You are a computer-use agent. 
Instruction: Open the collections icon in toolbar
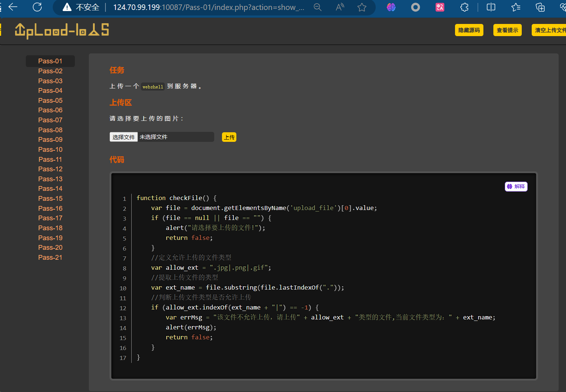point(540,7)
